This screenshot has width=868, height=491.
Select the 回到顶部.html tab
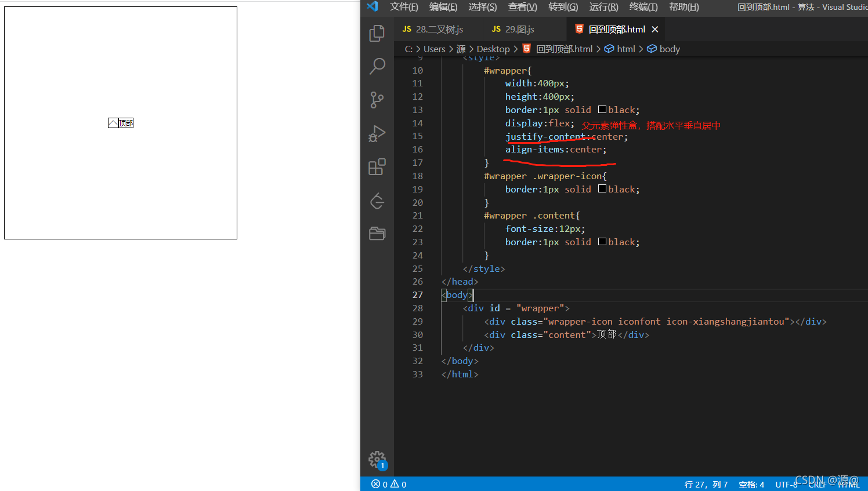[617, 29]
